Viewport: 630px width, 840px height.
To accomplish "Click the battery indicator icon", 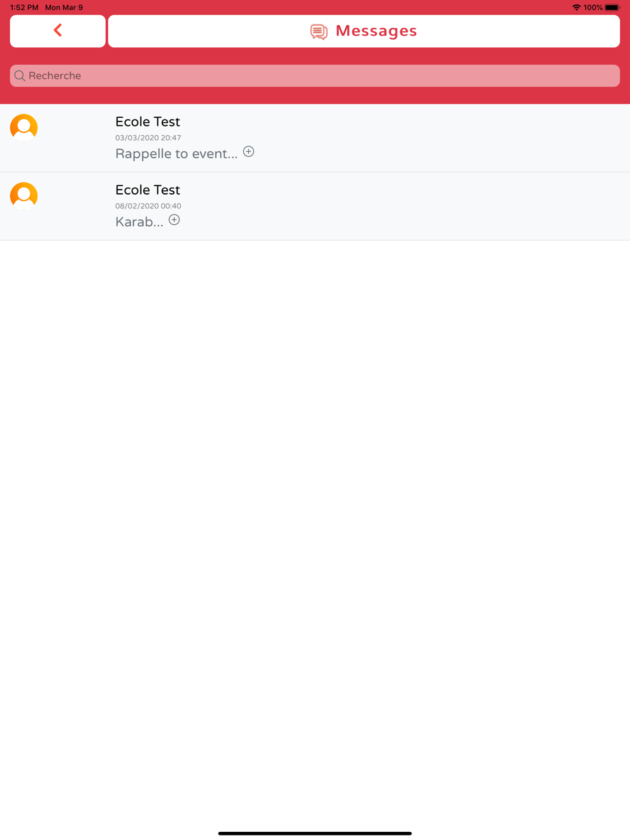I will [x=612, y=8].
